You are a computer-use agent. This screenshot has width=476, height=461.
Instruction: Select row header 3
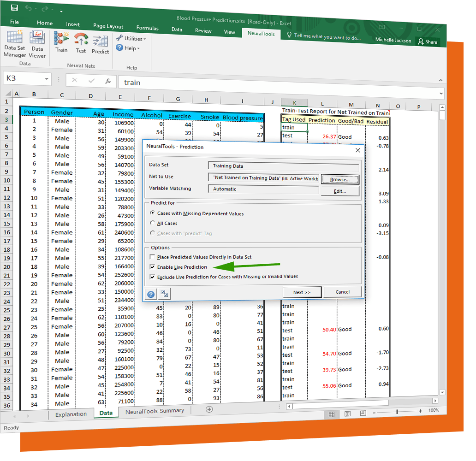coord(6,119)
